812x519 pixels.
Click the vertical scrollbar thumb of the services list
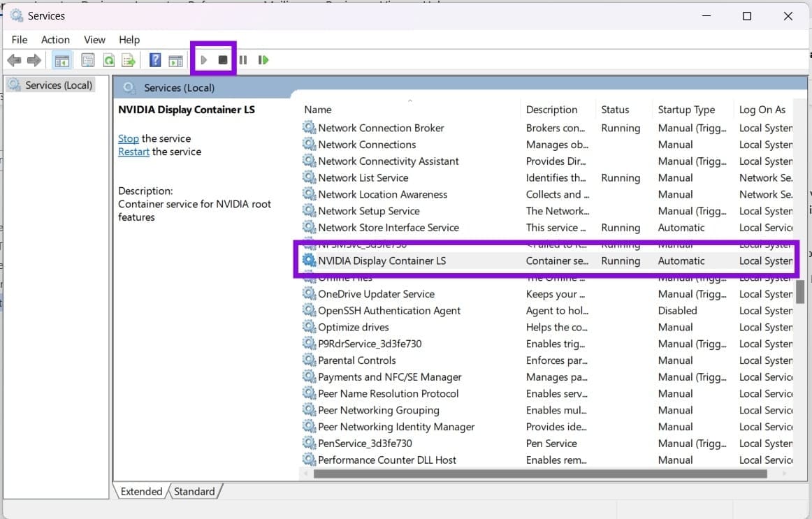point(800,293)
